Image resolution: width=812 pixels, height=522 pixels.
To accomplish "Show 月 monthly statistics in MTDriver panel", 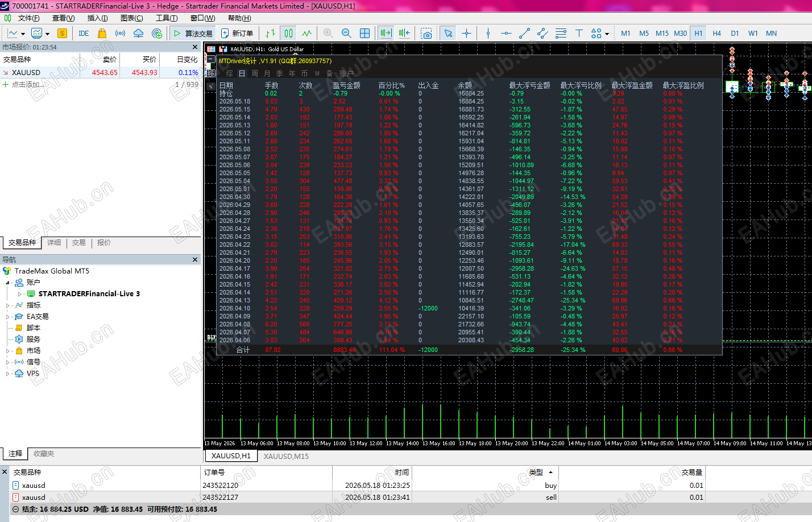I will 267,73.
